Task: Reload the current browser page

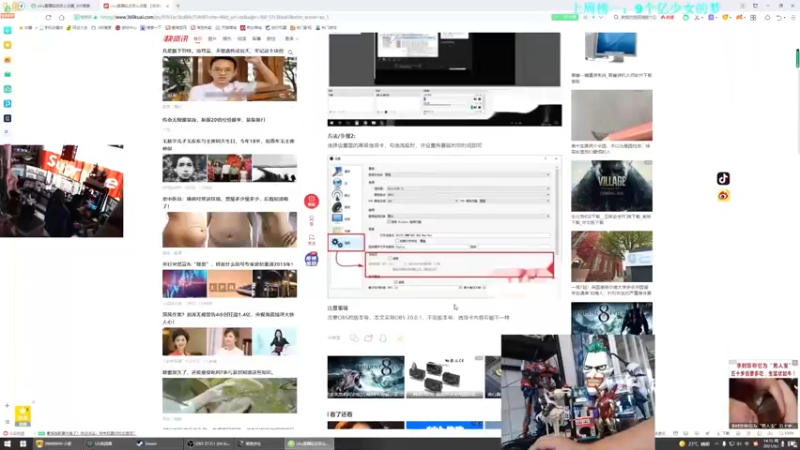Action: pyautogui.click(x=48, y=17)
